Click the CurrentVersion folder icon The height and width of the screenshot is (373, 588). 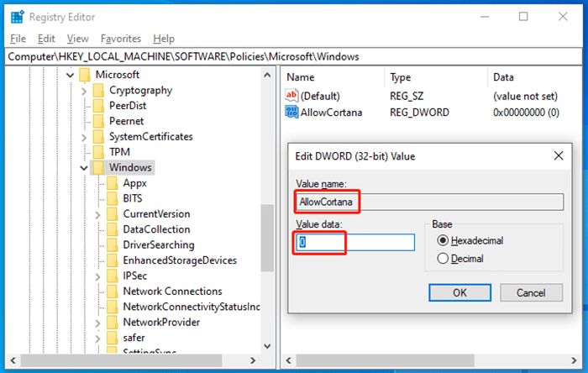(x=113, y=213)
